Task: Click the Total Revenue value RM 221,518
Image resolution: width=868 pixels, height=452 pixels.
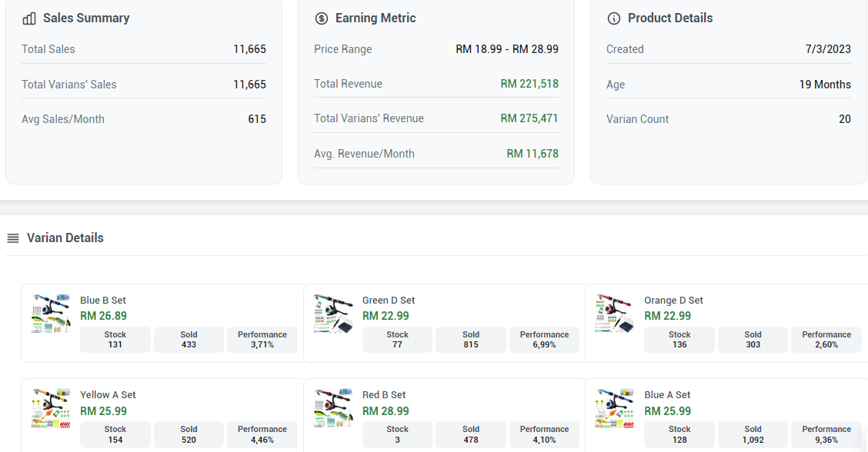Action: tap(529, 84)
